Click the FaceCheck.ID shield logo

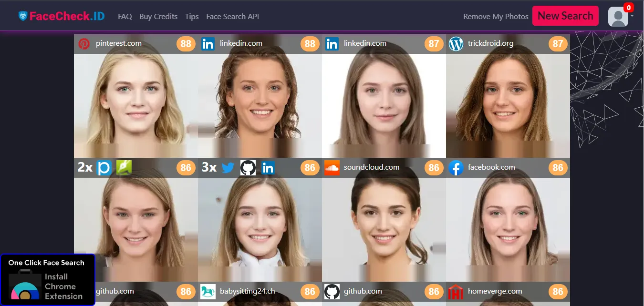pos(23,16)
